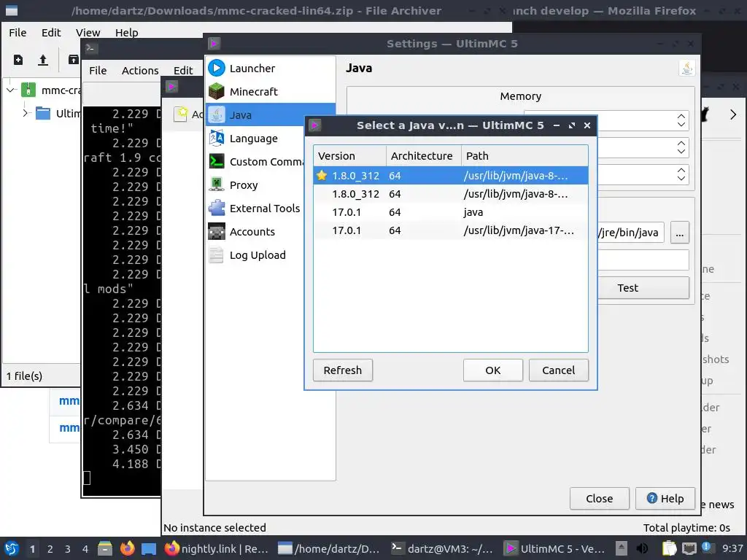
Task: Click the Test Java button
Action: (x=643, y=287)
